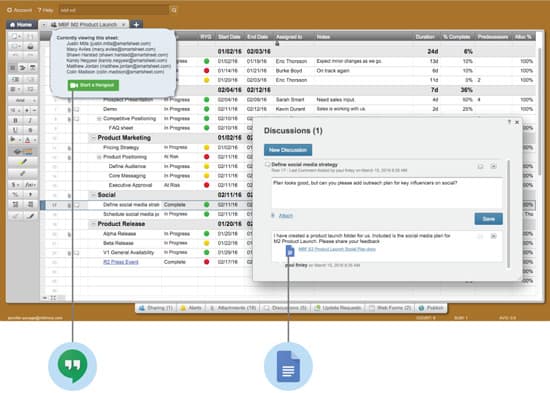Screen dimensions: 550x393
Task: Click the V1 General Availability row discussion icon
Action: pos(76,253)
